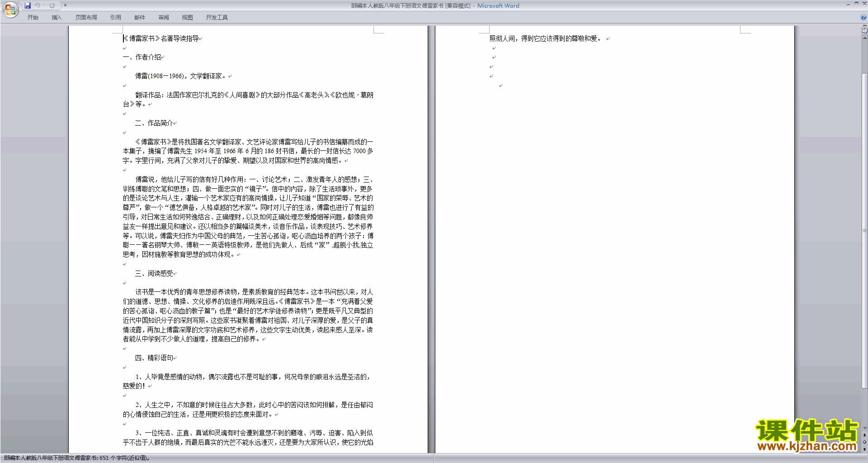Open Microsoft Word Help
The width and height of the screenshot is (868, 463).
[x=863, y=18]
